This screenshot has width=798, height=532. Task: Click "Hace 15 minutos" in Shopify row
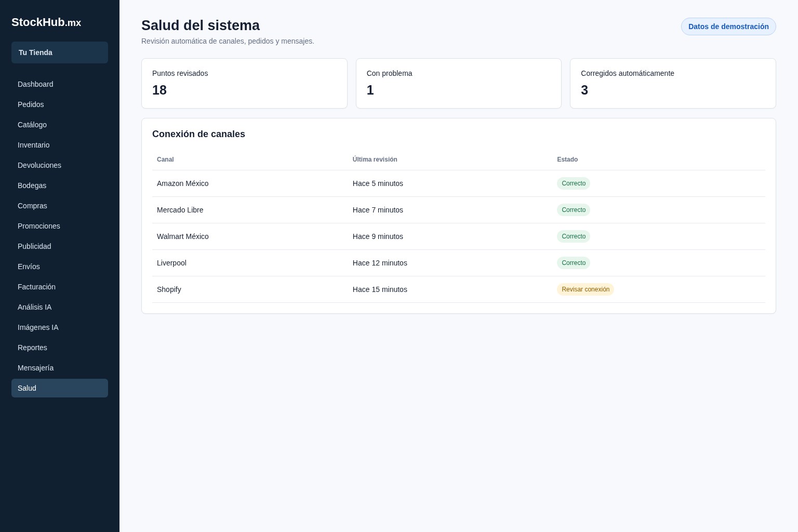[380, 289]
